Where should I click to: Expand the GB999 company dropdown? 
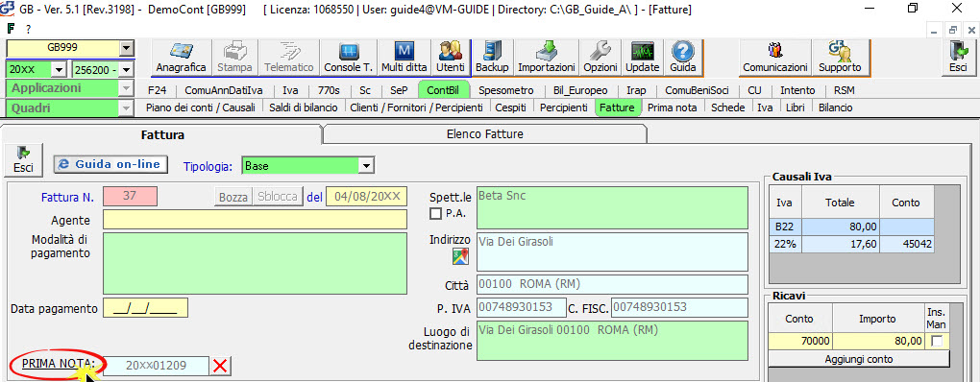click(127, 48)
